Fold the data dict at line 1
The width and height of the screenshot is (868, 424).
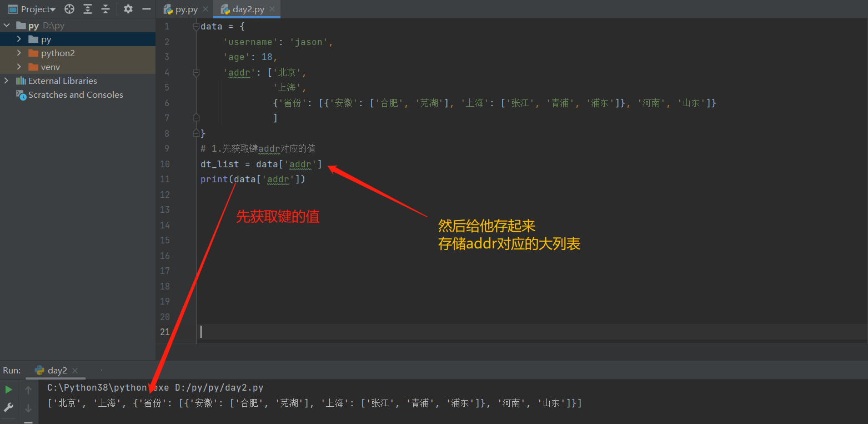pyautogui.click(x=196, y=27)
